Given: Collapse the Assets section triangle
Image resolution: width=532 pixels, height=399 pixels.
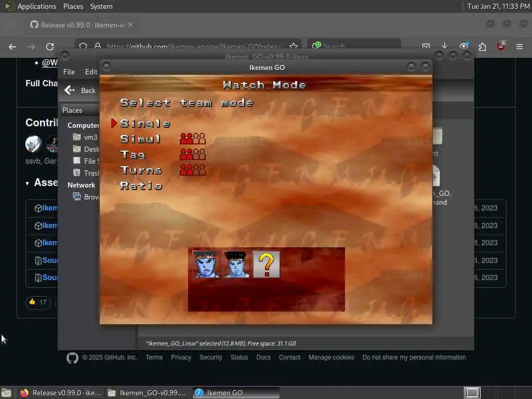Looking at the screenshot, I should point(27,183).
